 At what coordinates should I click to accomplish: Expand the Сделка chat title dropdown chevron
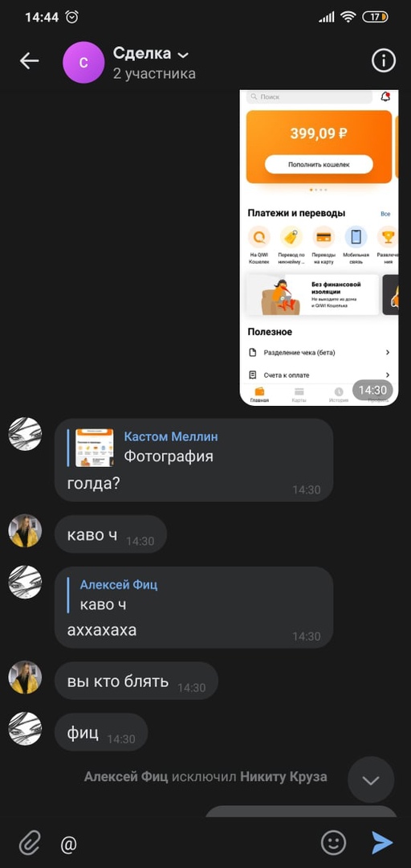[x=183, y=55]
